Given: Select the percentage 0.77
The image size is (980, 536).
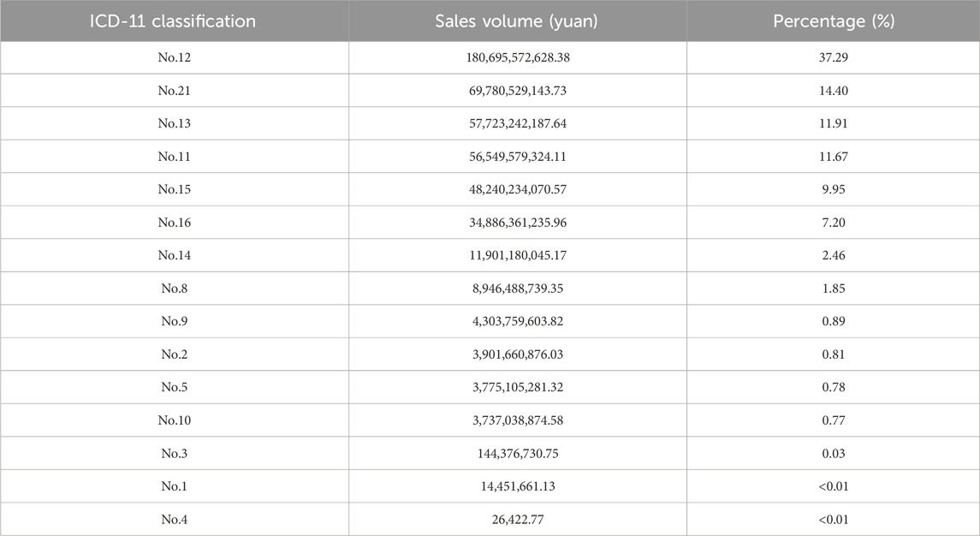Looking at the screenshot, I should click(x=834, y=420).
